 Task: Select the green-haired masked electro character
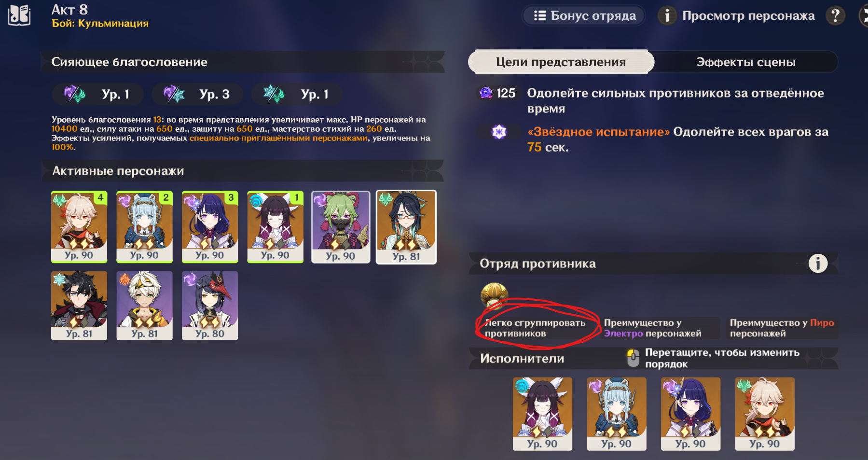[x=341, y=227]
